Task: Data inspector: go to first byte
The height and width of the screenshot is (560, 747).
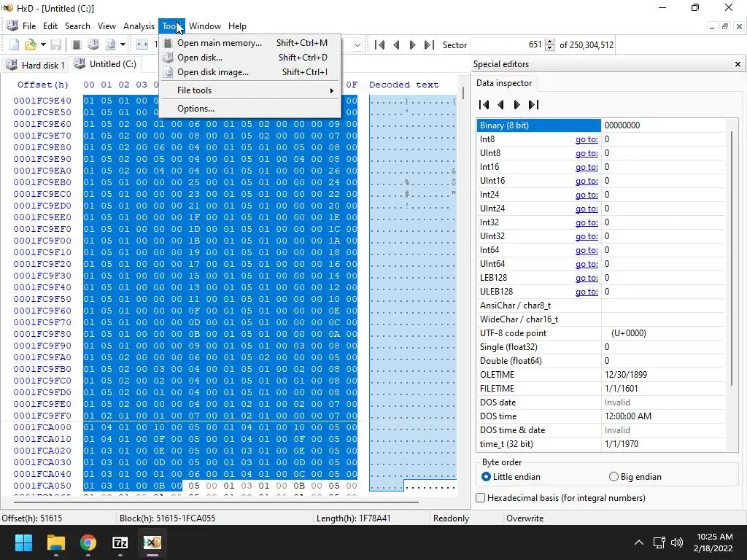Action: (x=484, y=105)
